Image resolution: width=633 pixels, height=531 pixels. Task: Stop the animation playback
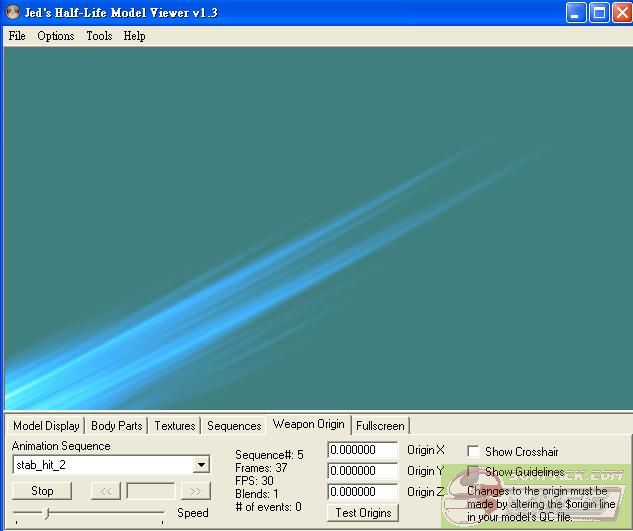pos(42,491)
